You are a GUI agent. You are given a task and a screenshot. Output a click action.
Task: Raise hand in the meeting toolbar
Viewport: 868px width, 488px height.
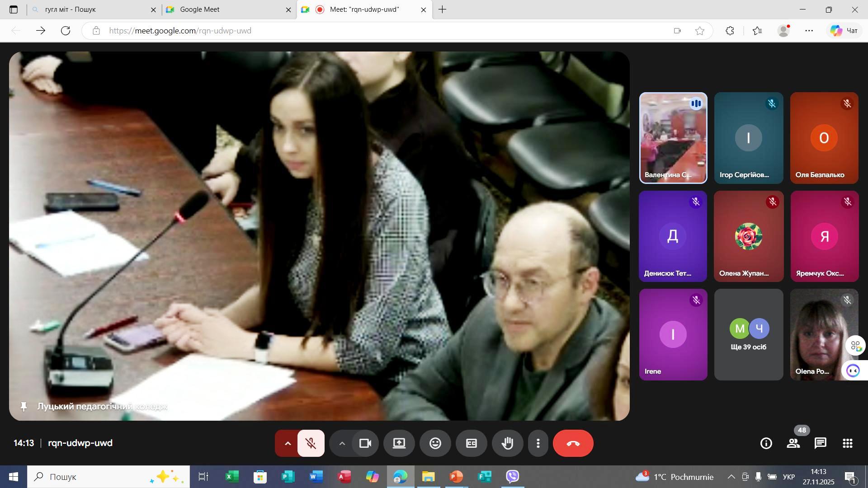click(x=507, y=443)
